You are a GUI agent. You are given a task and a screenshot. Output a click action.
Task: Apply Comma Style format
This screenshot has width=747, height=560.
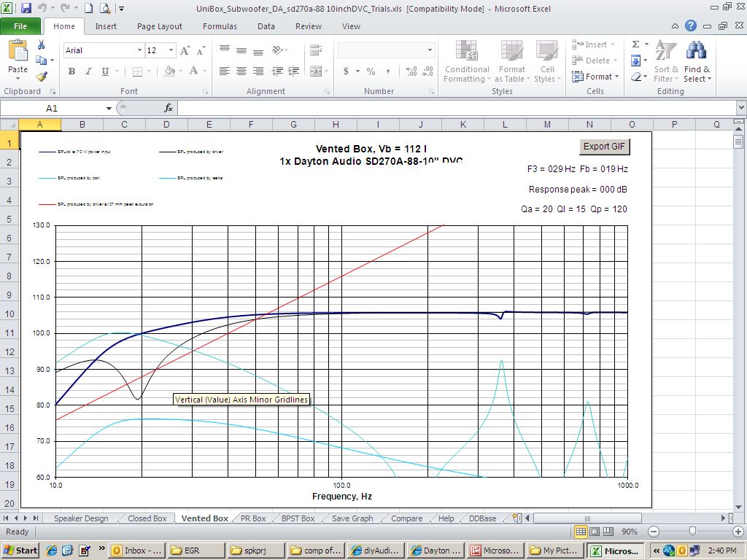(x=388, y=71)
